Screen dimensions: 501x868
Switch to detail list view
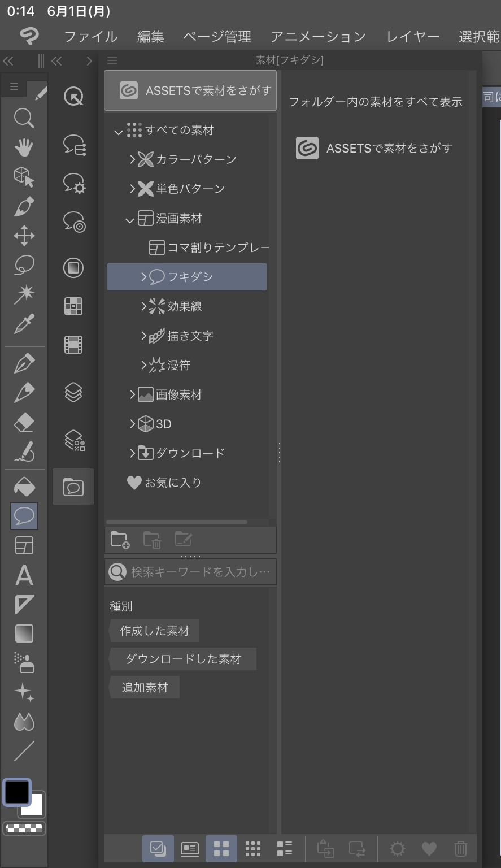(x=285, y=848)
